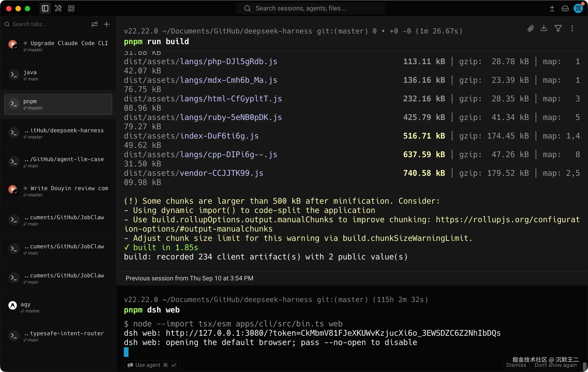588x372 pixels.
Task: Click the Search tabs field
Action: tap(46, 24)
